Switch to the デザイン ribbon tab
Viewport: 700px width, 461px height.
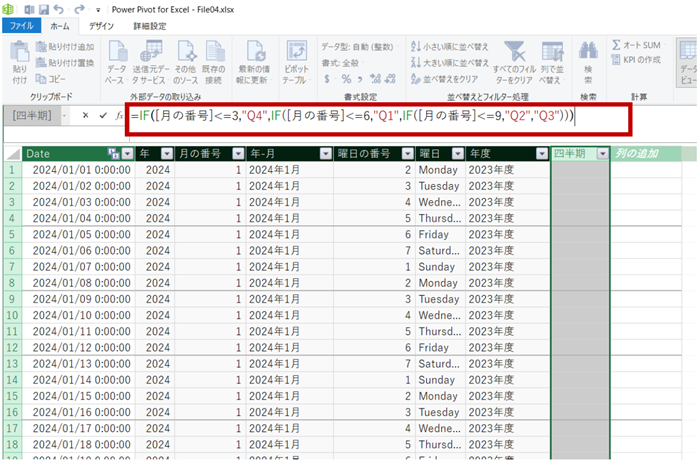click(x=101, y=27)
